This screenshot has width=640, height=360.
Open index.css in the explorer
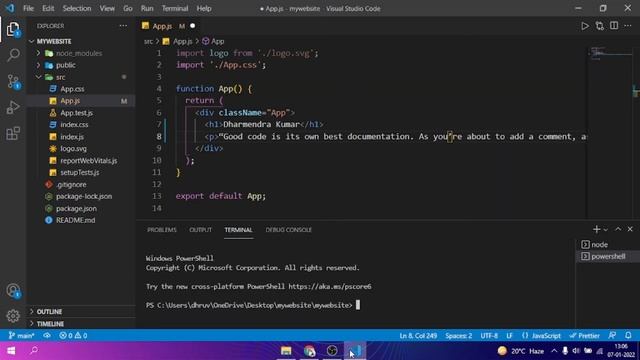point(74,124)
